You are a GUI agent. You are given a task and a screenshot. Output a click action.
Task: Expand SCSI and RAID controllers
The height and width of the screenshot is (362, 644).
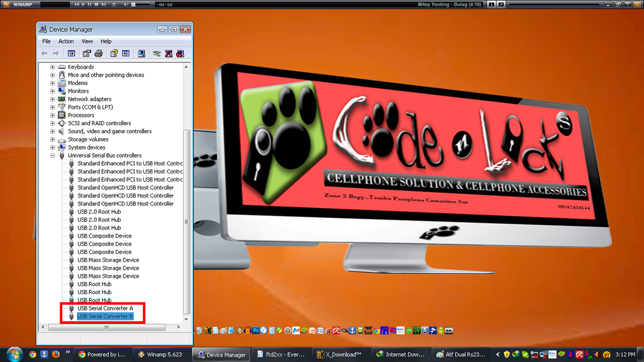tap(53, 123)
